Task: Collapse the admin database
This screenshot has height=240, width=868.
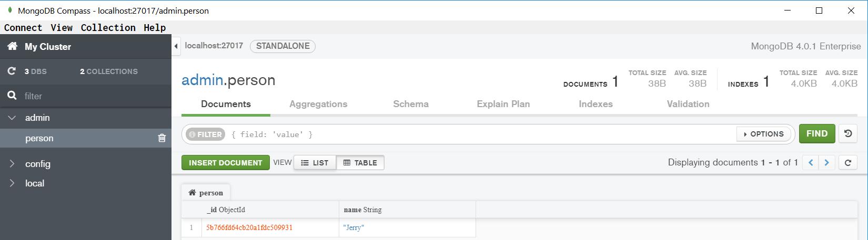Action: (12, 118)
